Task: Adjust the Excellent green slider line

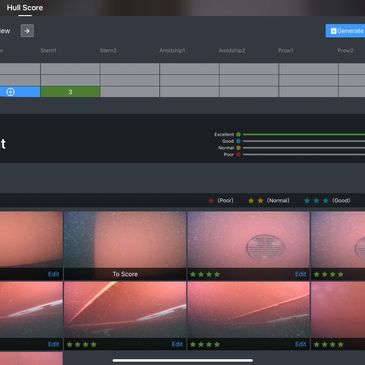Action: coord(304,134)
